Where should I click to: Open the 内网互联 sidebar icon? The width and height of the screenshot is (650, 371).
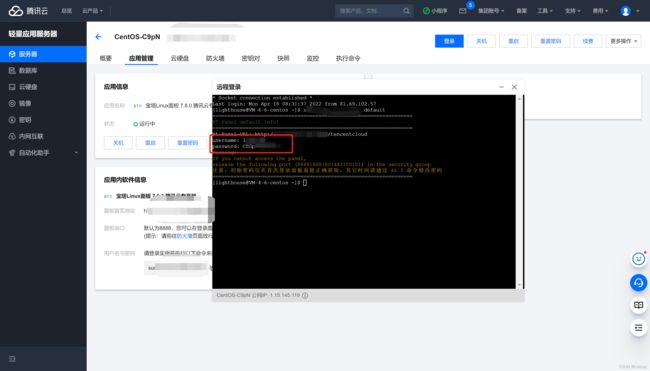pos(12,136)
